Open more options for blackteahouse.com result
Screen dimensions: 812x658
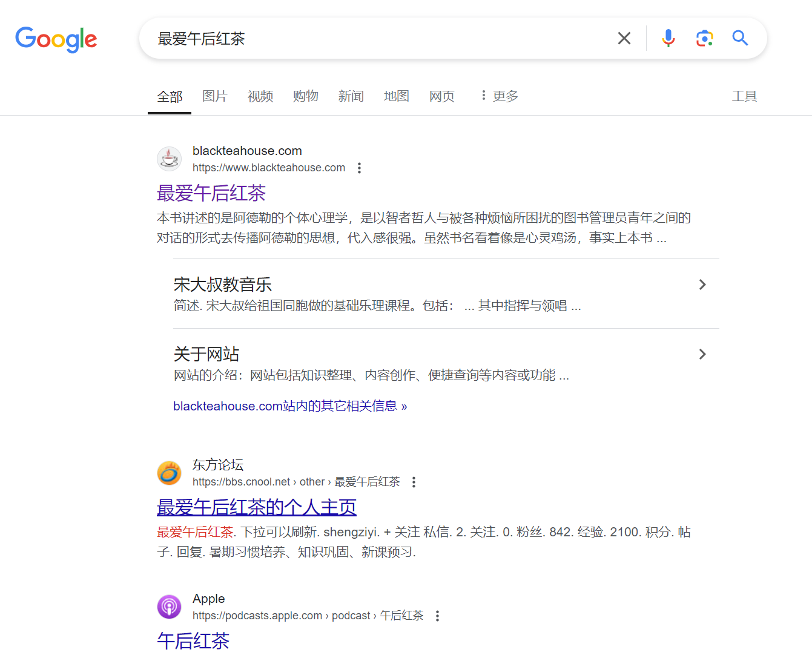pos(359,168)
